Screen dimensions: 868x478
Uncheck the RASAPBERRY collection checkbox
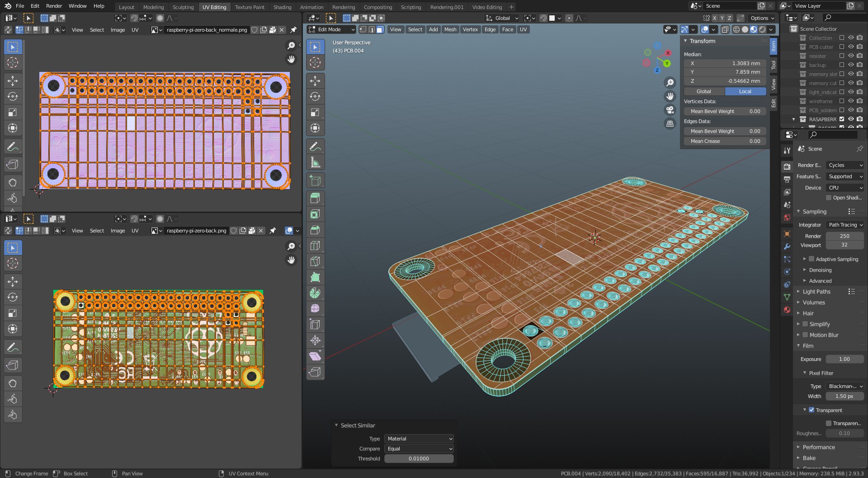pos(842,119)
